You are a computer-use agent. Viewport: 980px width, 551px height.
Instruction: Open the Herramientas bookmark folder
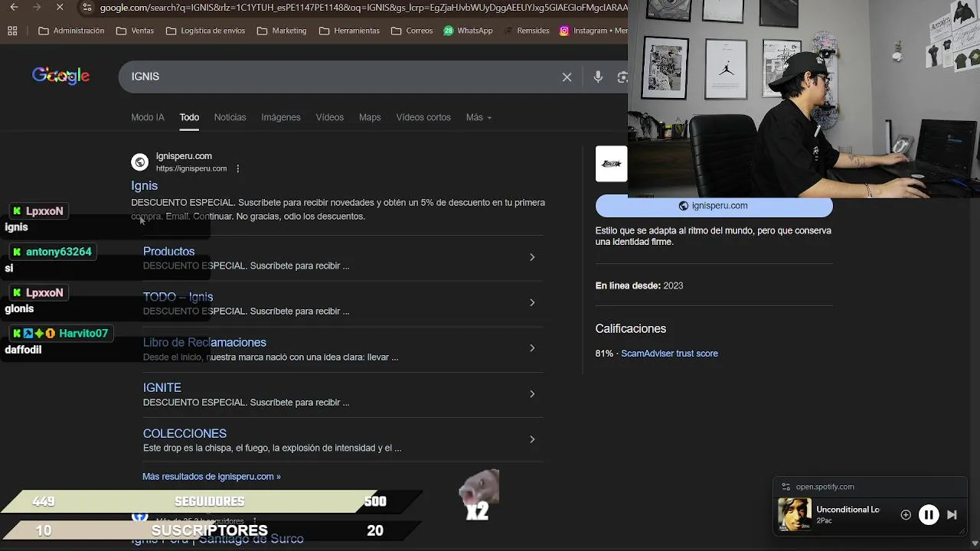tap(349, 31)
